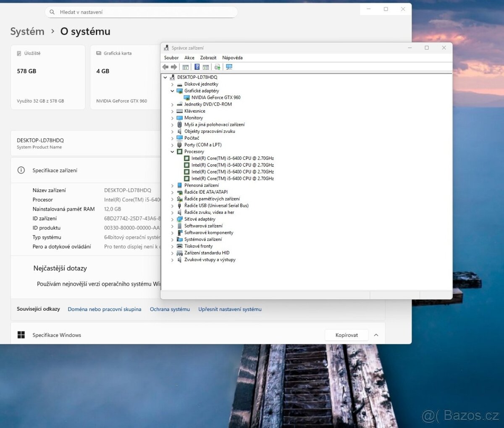The width and height of the screenshot is (504, 428).
Task: Click the Specifikace zařízení info icon
Action: click(21, 171)
